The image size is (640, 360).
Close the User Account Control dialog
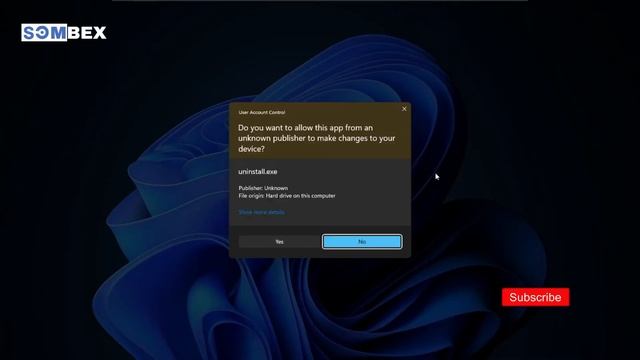[404, 109]
